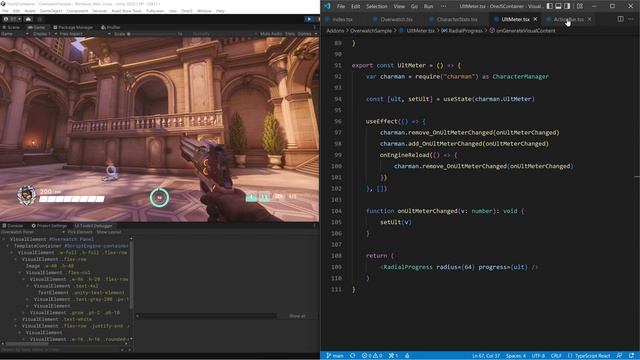This screenshot has width=640, height=360.
Task: Open Unity Console tab
Action: [13, 226]
